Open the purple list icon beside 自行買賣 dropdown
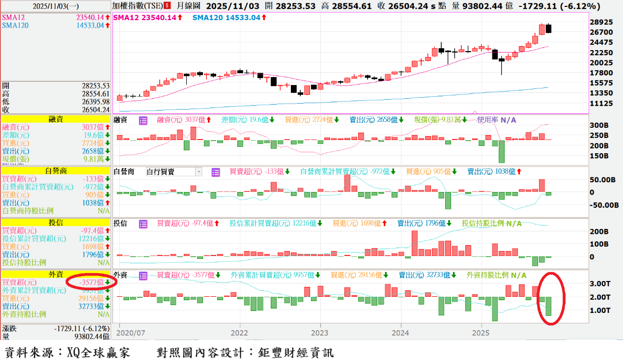 216,172
